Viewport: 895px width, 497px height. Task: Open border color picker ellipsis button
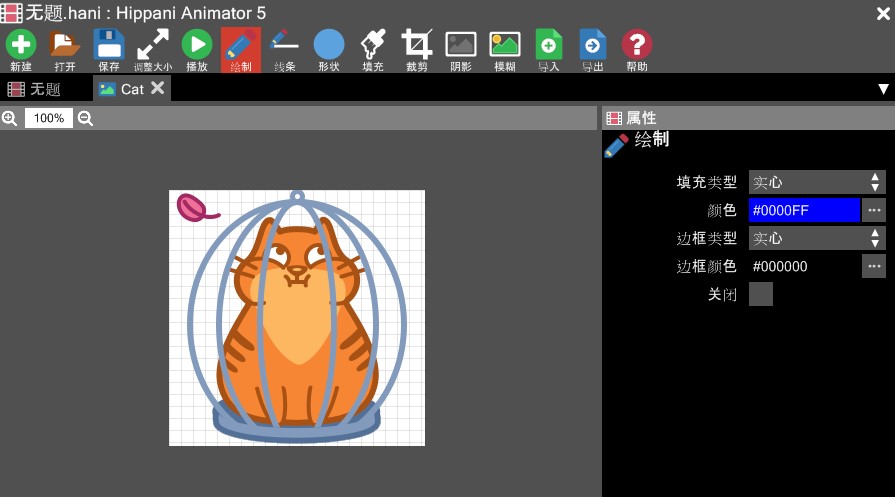(874, 266)
